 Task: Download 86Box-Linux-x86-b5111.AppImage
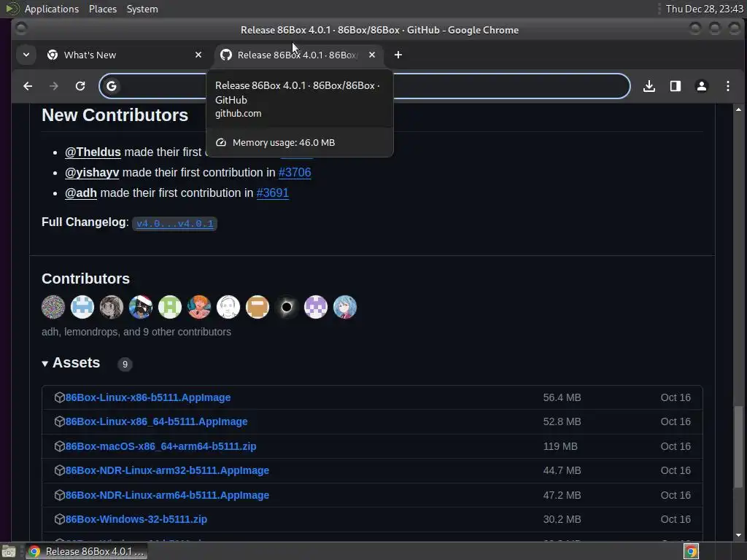147,397
